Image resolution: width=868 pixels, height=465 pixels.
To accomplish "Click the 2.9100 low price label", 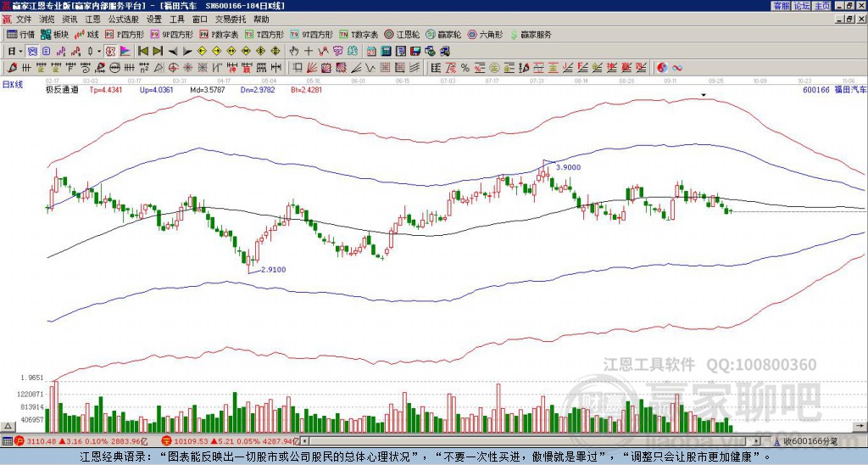I will (x=273, y=269).
